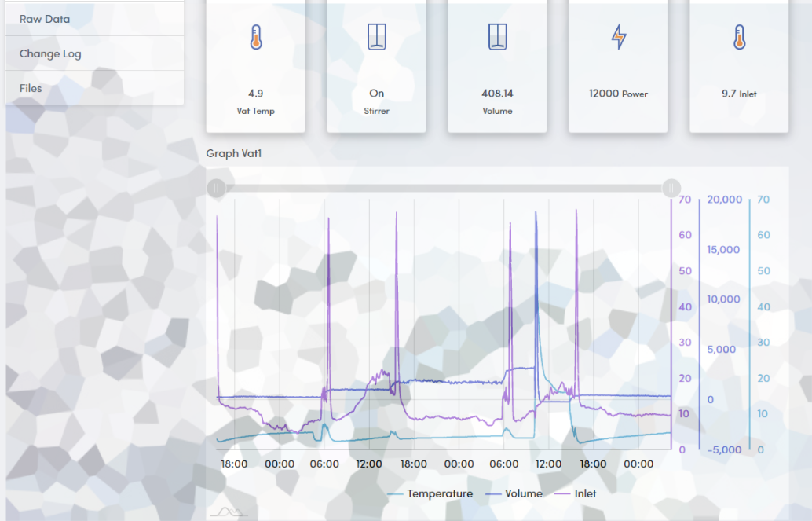Click the Volume beaker icon
This screenshot has width=812, height=521.
point(497,37)
